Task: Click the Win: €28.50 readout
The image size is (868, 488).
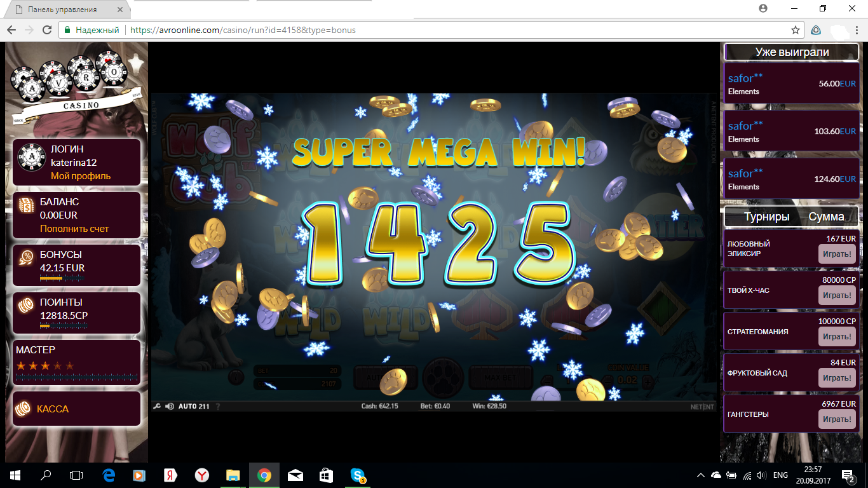Action: (x=489, y=406)
